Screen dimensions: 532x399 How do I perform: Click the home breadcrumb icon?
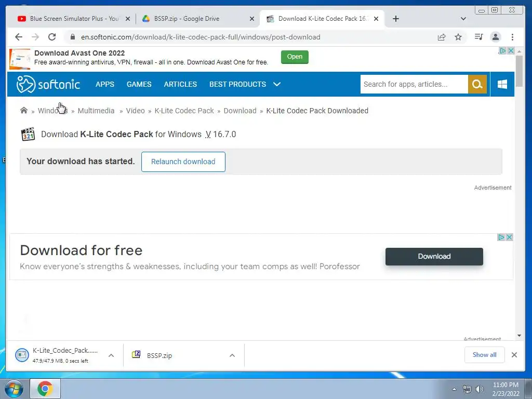point(24,110)
